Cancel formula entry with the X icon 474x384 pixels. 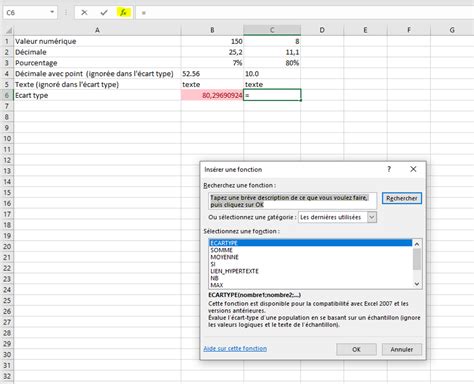tap(84, 13)
